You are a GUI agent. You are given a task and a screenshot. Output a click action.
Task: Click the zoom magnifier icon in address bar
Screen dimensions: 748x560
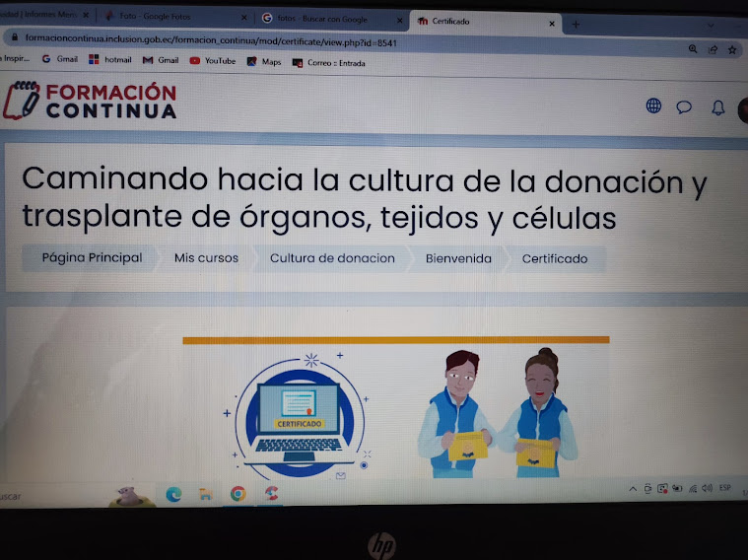point(693,48)
